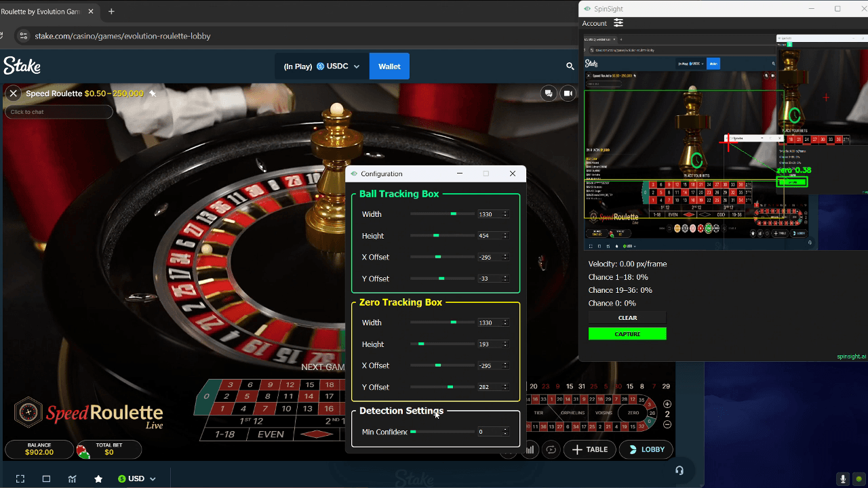Viewport: 868px width, 488px height.
Task: Open game statistics with the bar chart icon
Action: (x=530, y=449)
